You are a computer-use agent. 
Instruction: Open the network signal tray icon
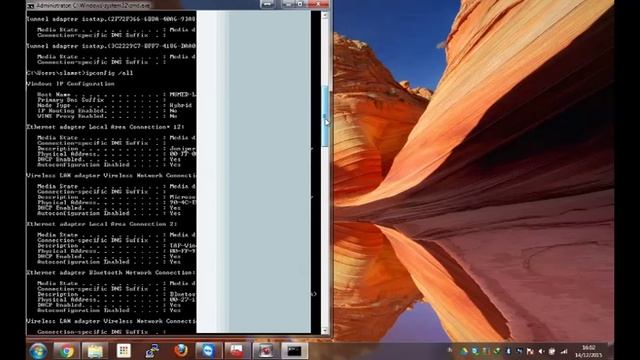pyautogui.click(x=564, y=351)
